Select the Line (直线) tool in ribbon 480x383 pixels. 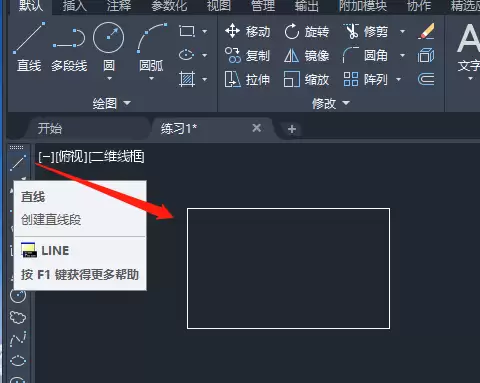coord(29,47)
